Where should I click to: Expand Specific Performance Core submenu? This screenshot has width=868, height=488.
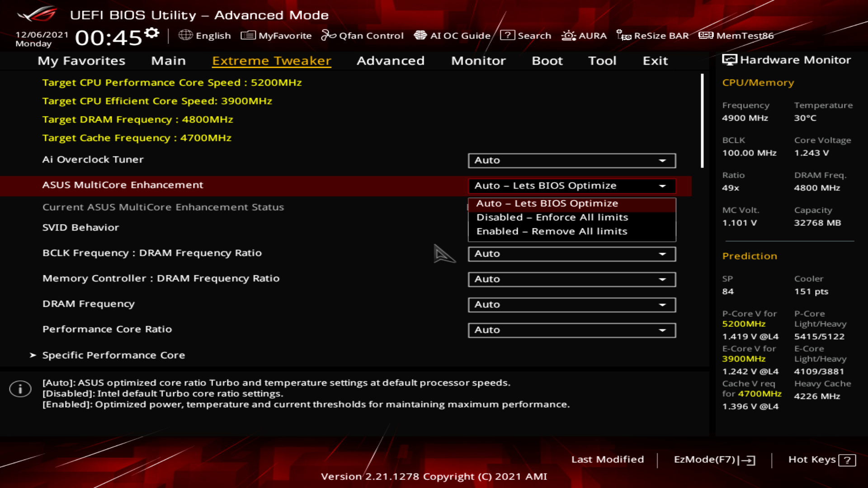(113, 355)
